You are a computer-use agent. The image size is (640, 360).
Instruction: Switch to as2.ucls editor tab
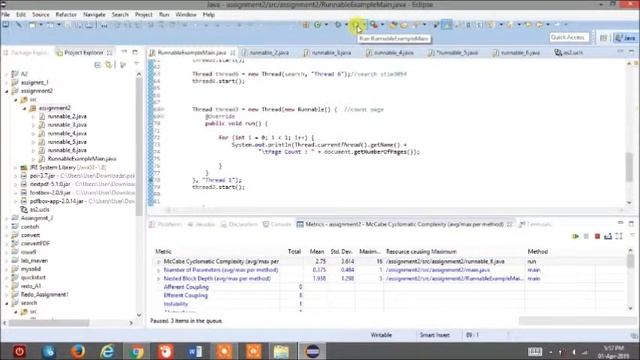point(569,53)
